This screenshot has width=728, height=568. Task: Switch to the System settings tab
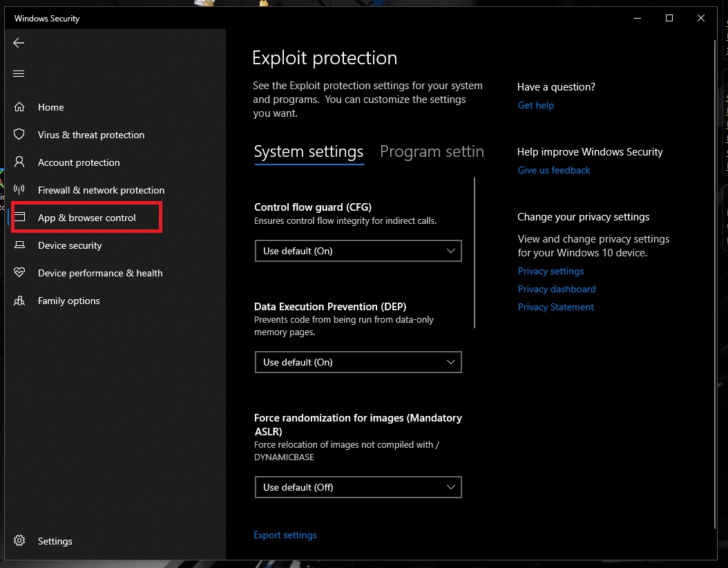309,152
